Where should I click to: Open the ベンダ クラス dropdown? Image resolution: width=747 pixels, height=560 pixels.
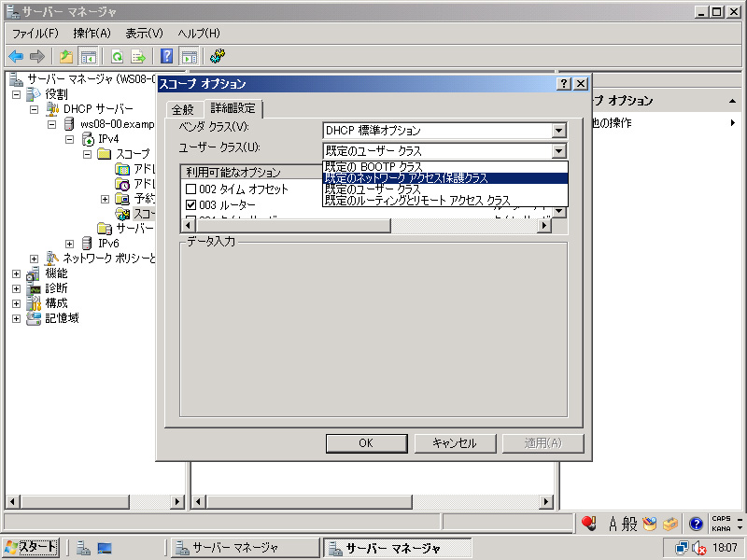tap(558, 131)
